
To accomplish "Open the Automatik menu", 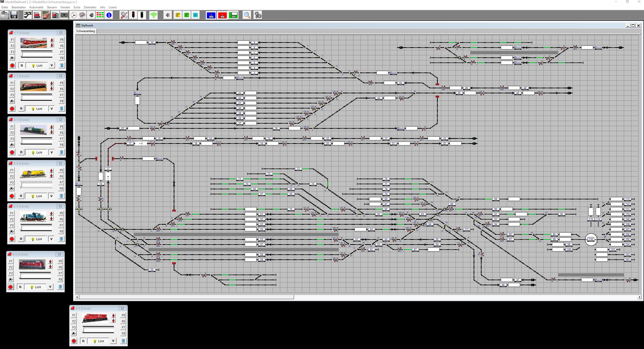I will [36, 7].
